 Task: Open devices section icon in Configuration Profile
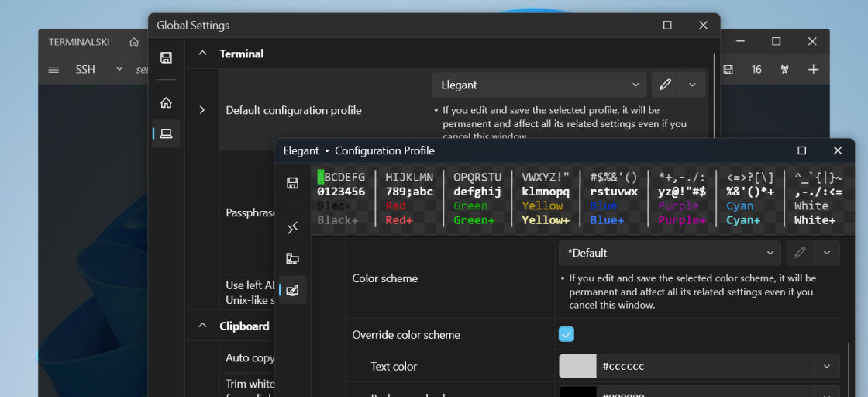pyautogui.click(x=293, y=258)
